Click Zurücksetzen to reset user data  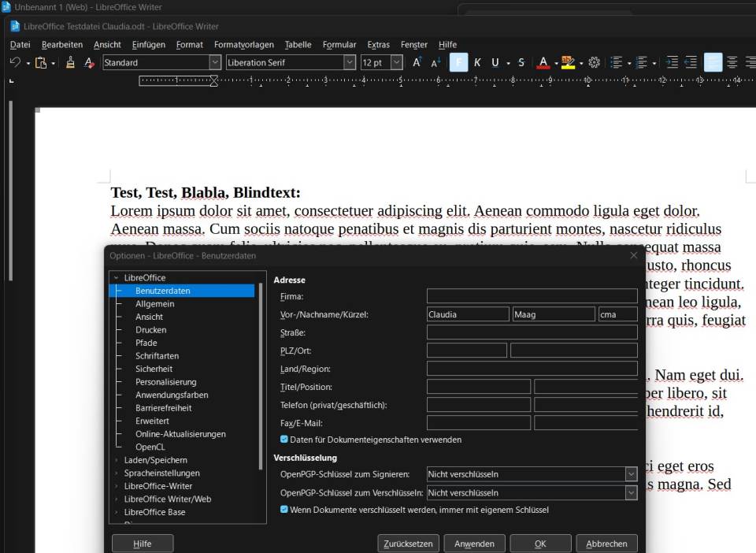[x=408, y=543]
